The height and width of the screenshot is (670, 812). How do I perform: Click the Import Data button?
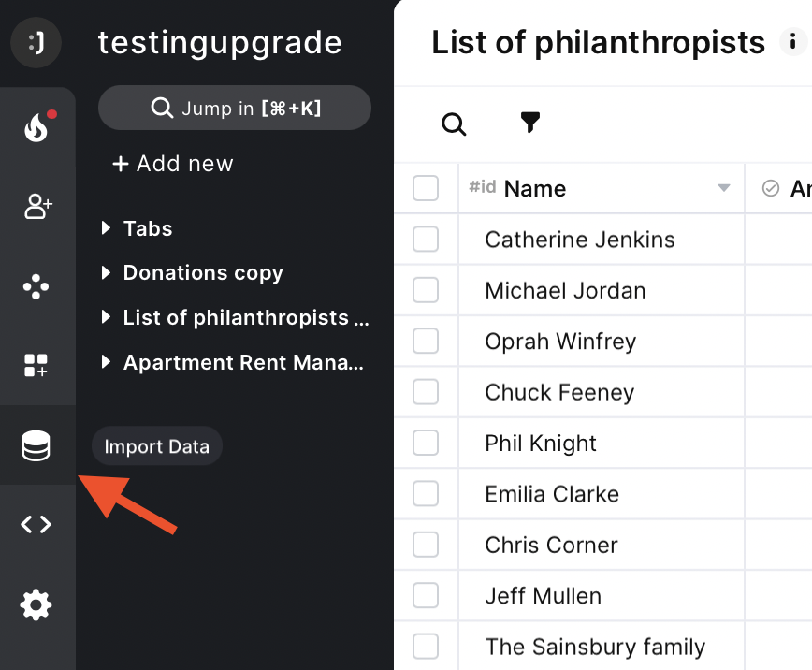pyautogui.click(x=156, y=446)
